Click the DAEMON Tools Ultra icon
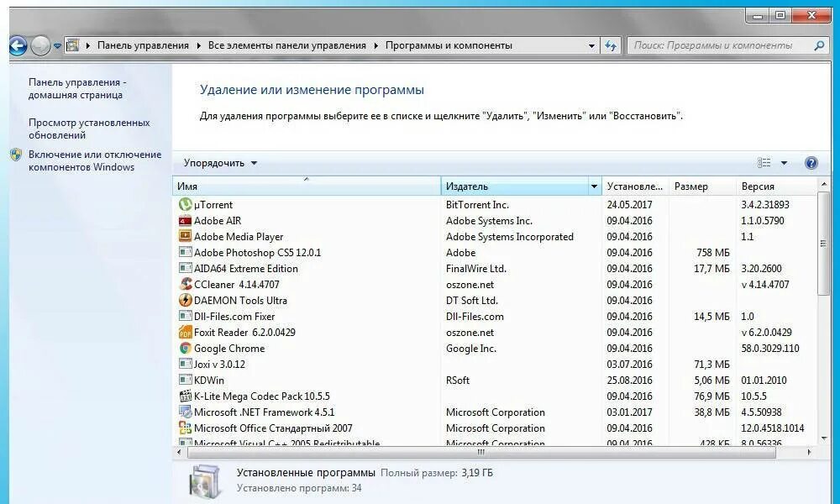 tap(185, 300)
